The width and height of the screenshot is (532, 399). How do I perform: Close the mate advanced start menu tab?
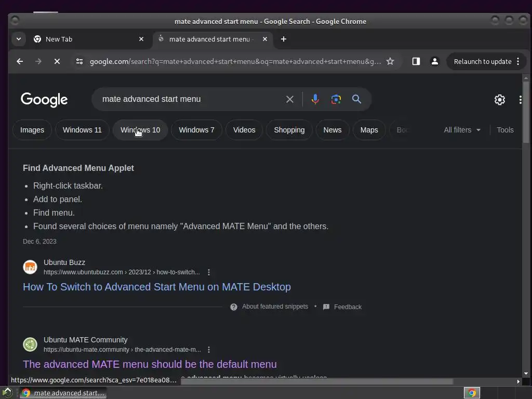(x=265, y=39)
